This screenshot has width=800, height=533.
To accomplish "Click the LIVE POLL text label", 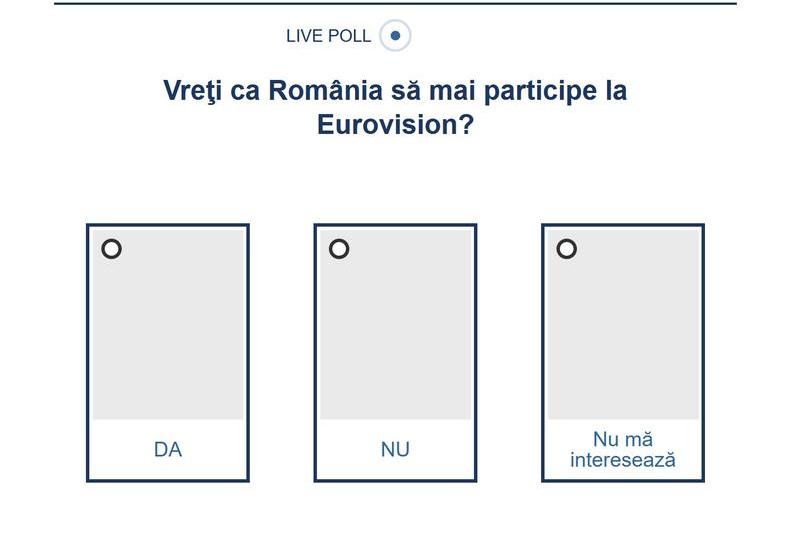I will point(328,36).
